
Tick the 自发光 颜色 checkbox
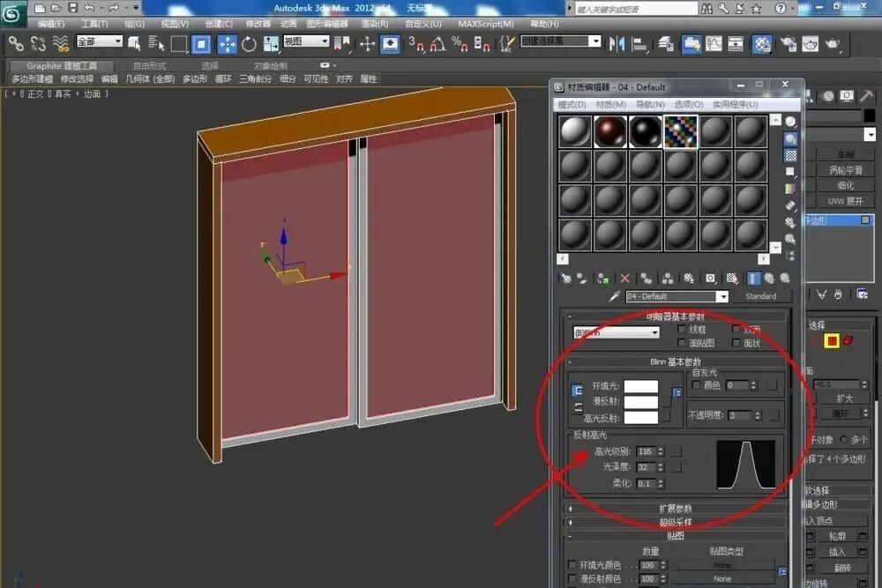697,384
